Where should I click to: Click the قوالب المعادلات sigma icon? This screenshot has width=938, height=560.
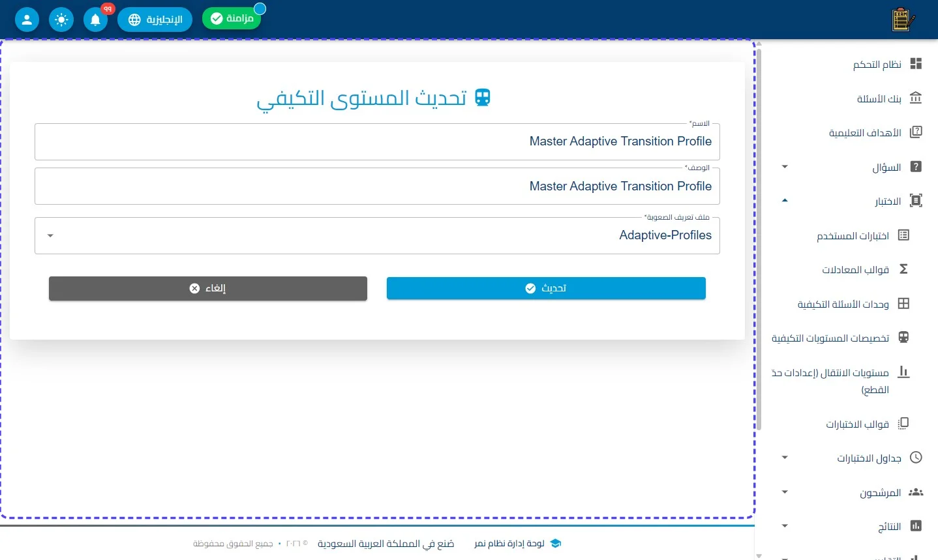coord(903,269)
